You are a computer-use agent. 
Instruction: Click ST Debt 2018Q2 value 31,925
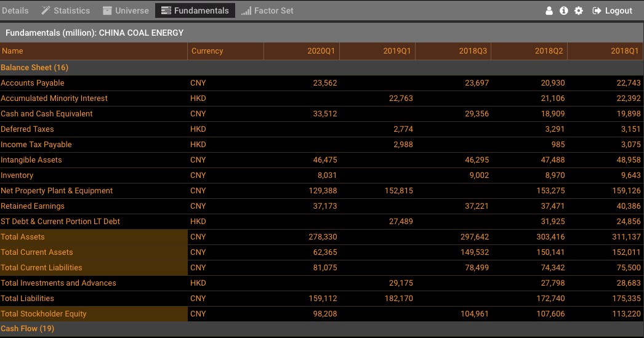pyautogui.click(x=552, y=222)
